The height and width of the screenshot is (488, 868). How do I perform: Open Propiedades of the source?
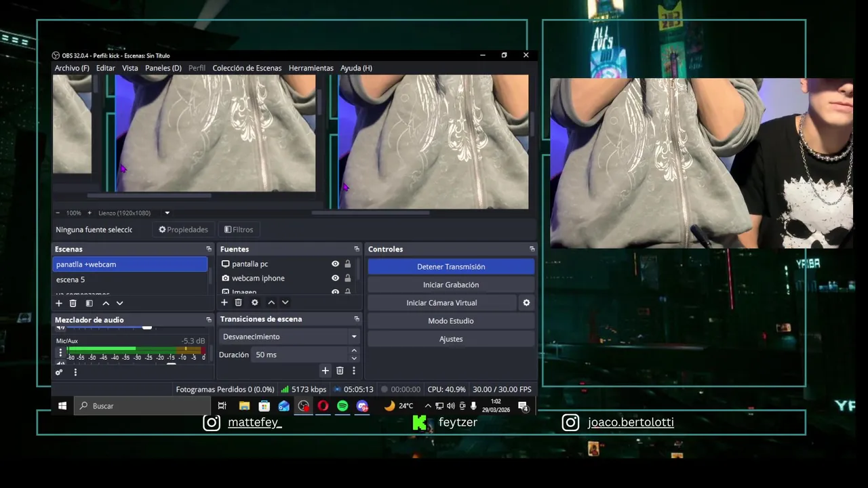pos(183,229)
